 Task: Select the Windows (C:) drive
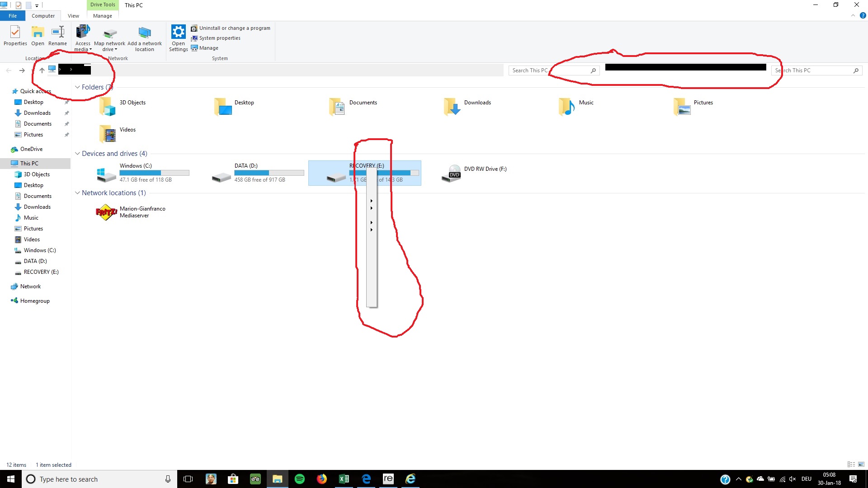pyautogui.click(x=143, y=173)
